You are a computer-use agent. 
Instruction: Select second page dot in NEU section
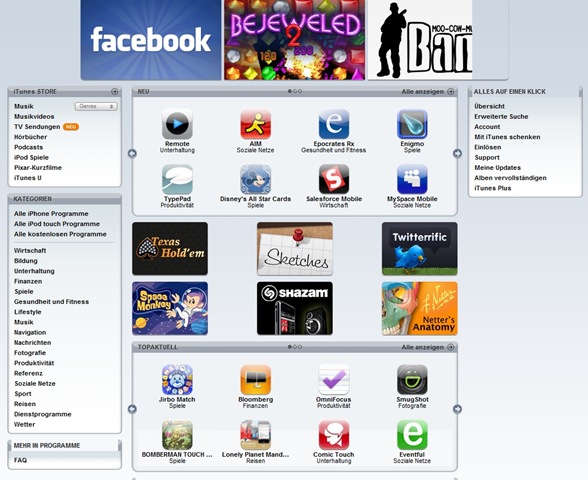pos(295,91)
